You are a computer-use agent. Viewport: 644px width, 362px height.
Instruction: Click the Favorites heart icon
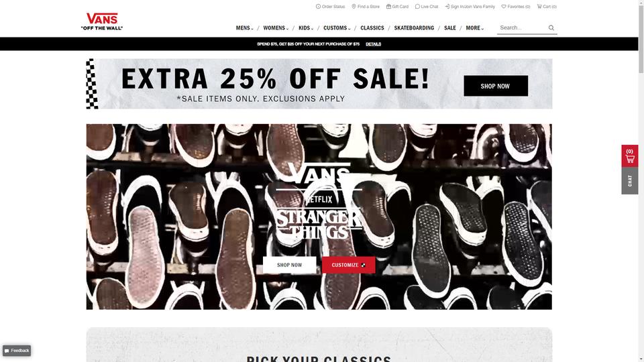504,7
